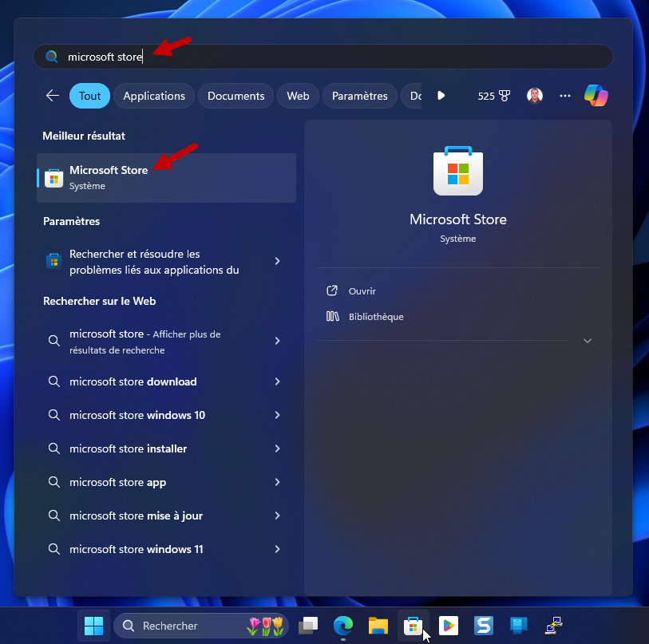Expand chevron for microsoft store app
The height and width of the screenshot is (644, 649).
click(x=277, y=482)
